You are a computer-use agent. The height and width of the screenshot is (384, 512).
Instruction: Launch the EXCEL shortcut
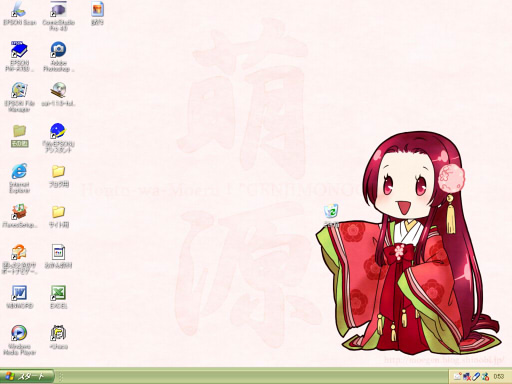tap(58, 297)
